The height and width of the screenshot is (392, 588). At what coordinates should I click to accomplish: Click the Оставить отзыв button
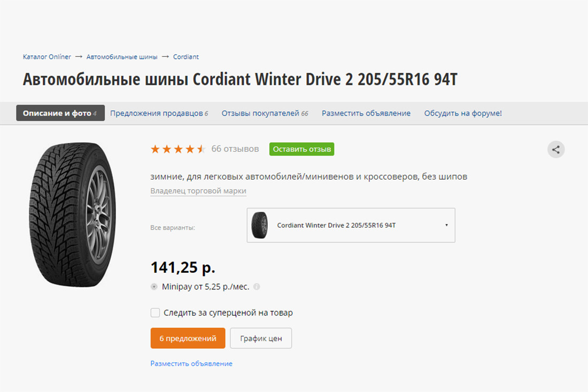click(x=302, y=149)
